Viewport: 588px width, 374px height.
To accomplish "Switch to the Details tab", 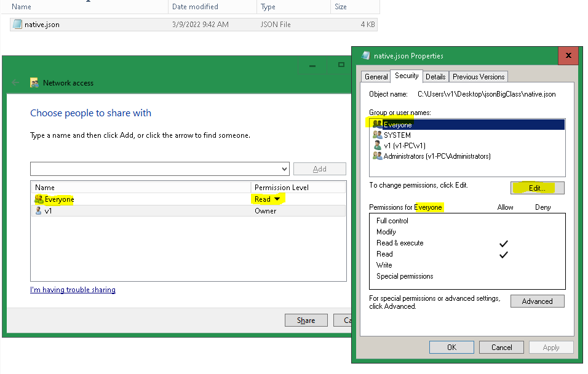I will click(x=435, y=76).
